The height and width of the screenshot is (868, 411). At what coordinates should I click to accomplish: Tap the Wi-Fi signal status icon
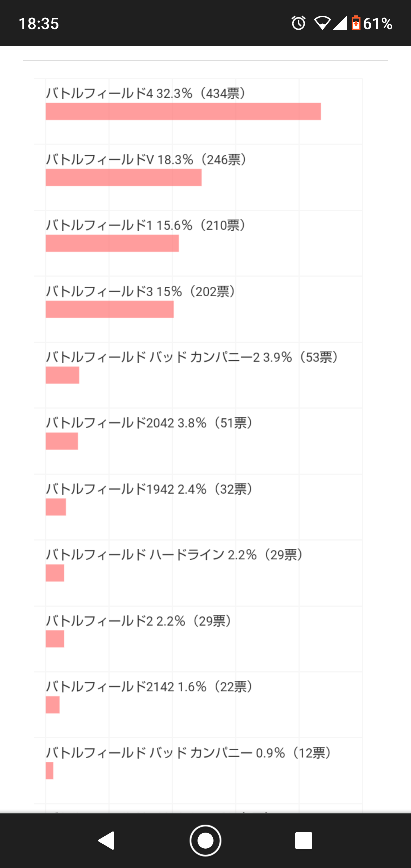pyautogui.click(x=322, y=23)
